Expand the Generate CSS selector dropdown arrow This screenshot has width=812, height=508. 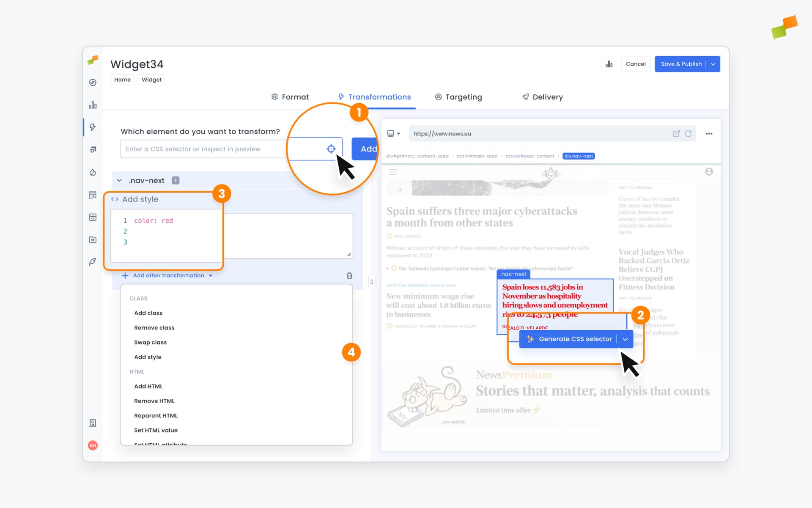[x=625, y=339]
